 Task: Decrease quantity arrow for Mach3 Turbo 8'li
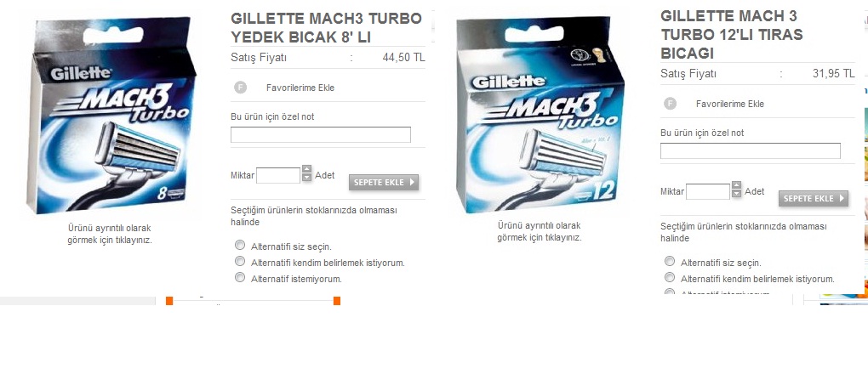(306, 178)
